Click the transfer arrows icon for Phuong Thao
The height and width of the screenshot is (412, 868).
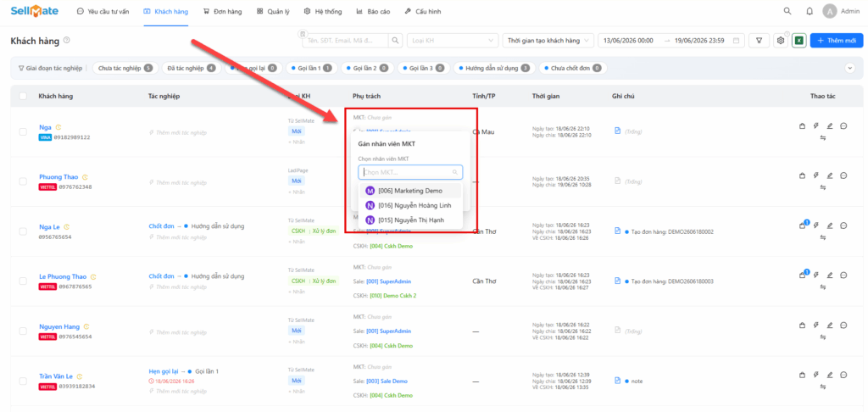click(x=822, y=187)
